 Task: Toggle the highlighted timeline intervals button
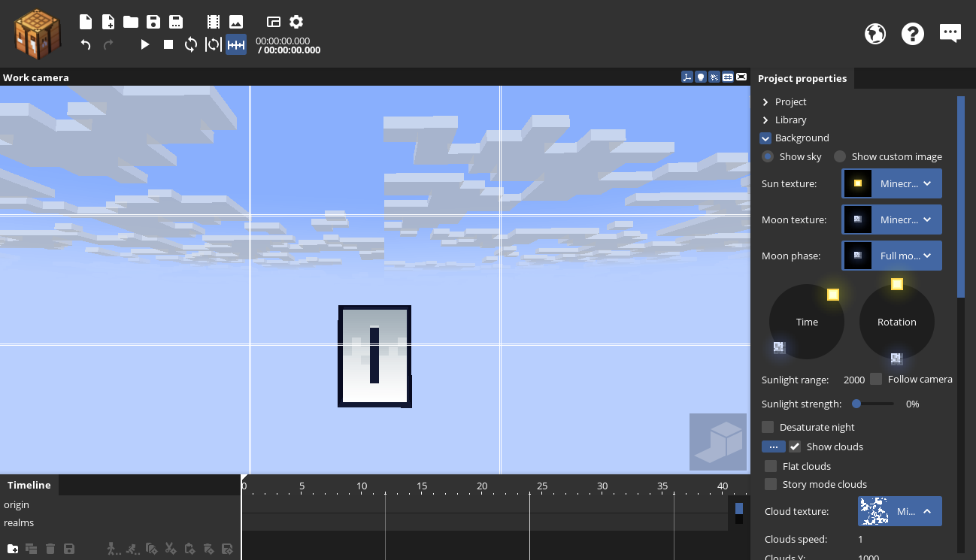tap(236, 44)
